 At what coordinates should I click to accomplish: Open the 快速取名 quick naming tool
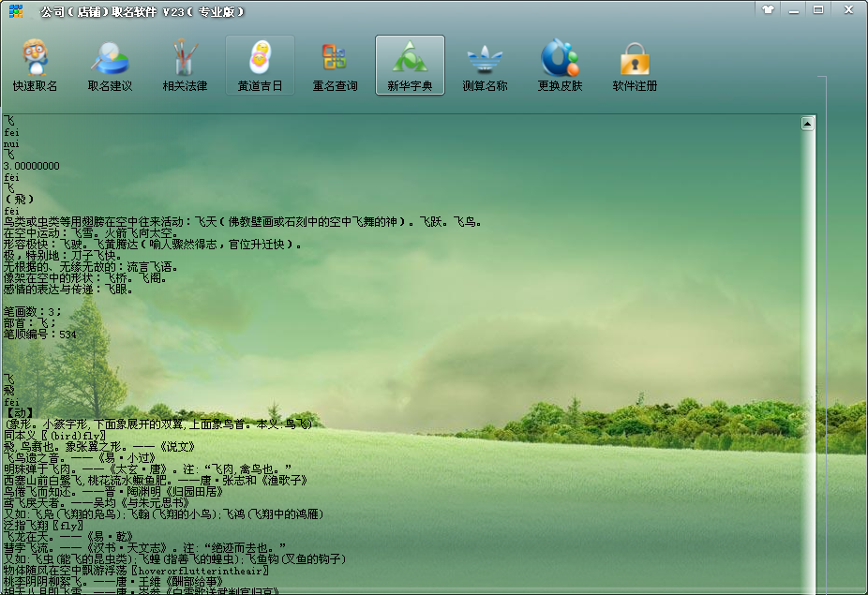(35, 67)
